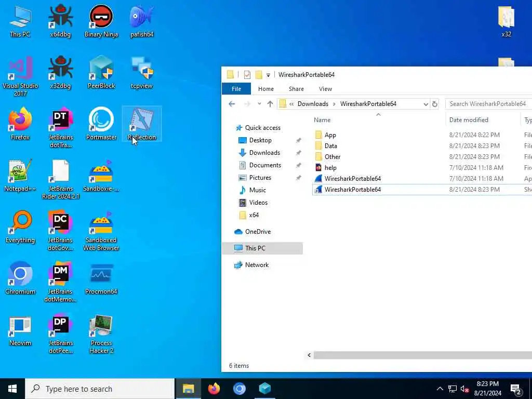
Task: Select the JetBrains dotMemory desktop icon
Action: [x=60, y=282]
